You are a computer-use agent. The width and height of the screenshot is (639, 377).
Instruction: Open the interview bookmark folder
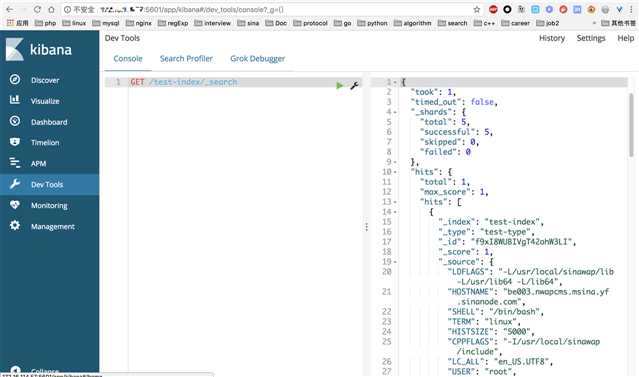click(212, 23)
